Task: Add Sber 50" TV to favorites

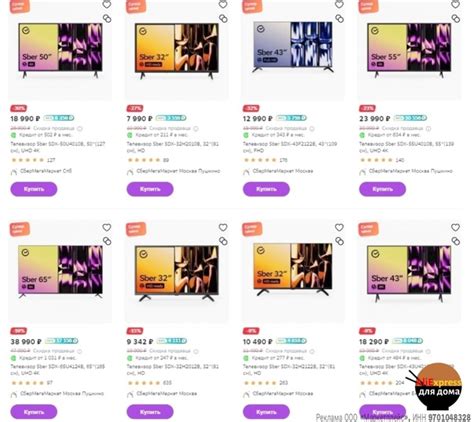Action: click(107, 4)
